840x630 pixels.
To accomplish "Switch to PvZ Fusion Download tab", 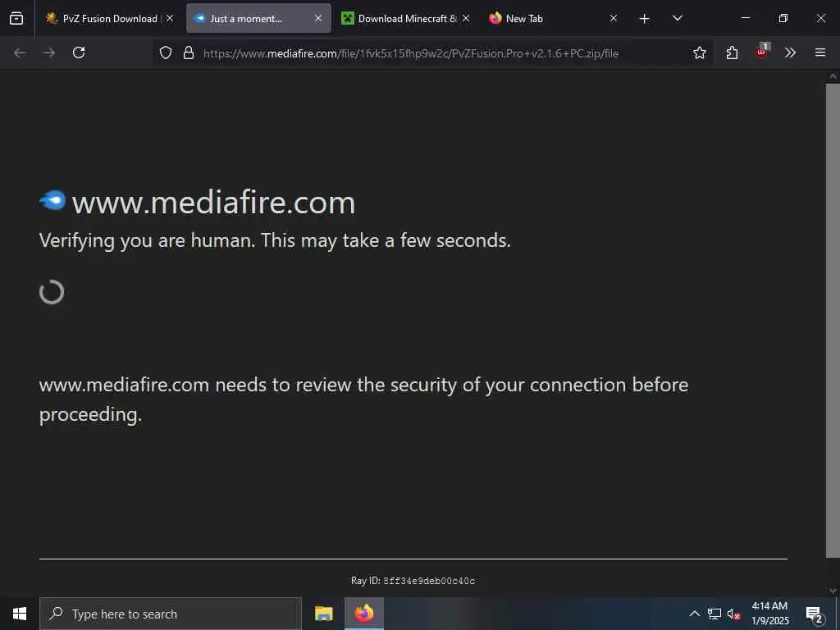I will tap(110, 18).
